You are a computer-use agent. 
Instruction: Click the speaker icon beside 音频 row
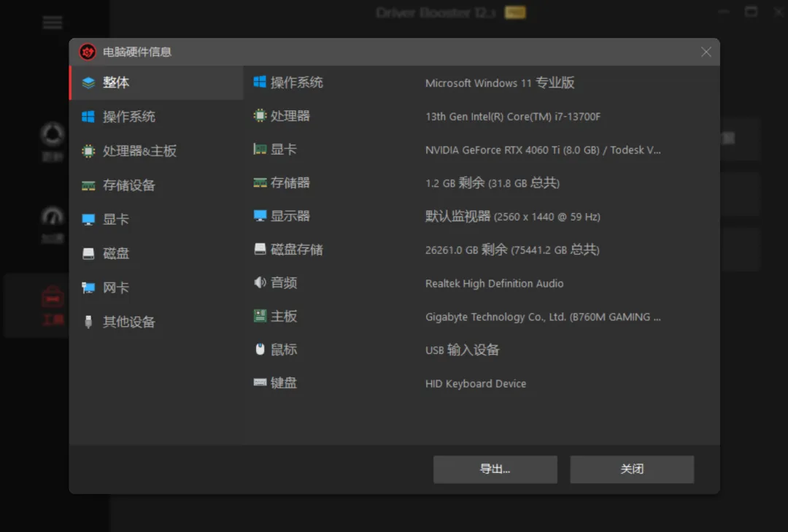[260, 282]
